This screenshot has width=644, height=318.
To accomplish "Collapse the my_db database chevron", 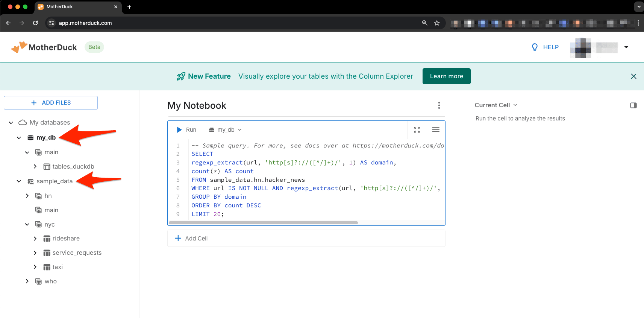I will [19, 138].
